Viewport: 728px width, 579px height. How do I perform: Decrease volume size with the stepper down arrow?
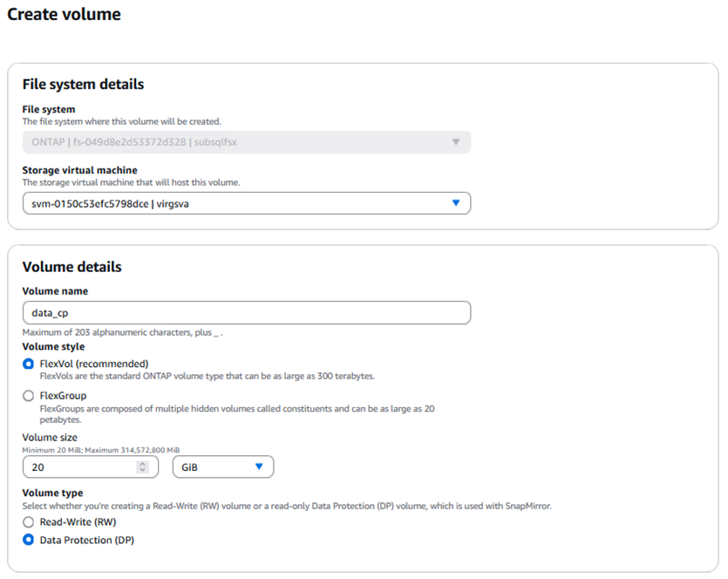(143, 471)
